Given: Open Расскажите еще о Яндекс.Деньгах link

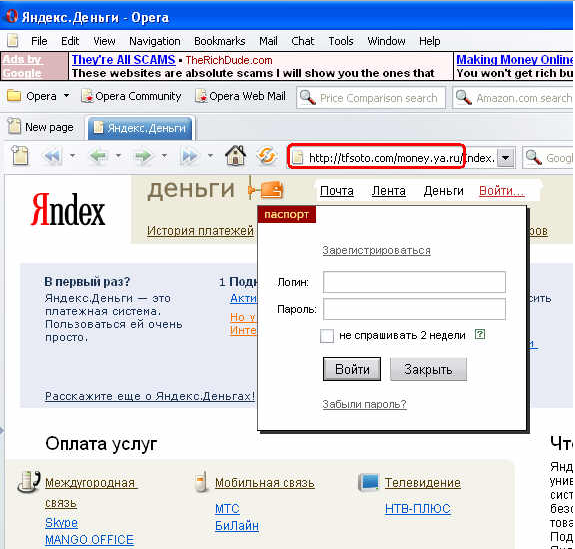Looking at the screenshot, I should pyautogui.click(x=150, y=396).
